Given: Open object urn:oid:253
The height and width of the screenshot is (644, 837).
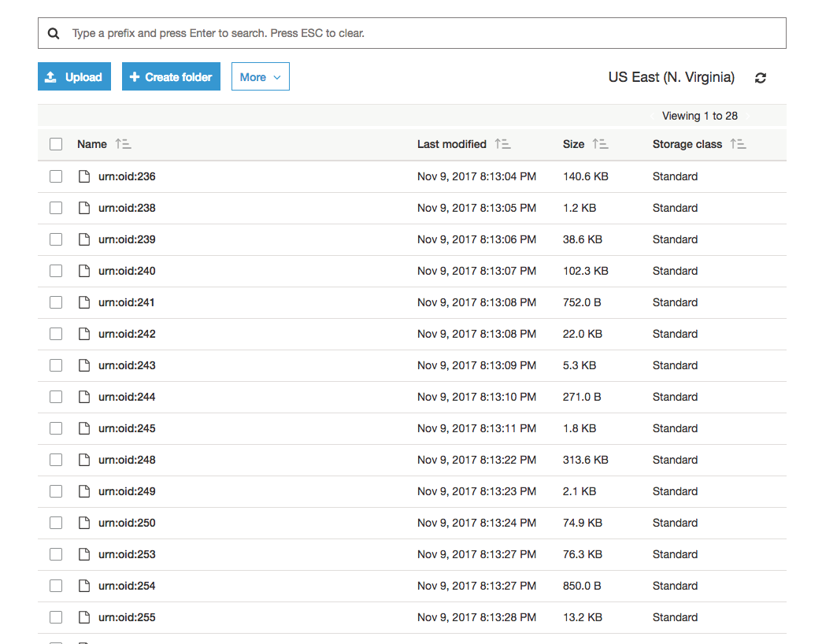Looking at the screenshot, I should (x=127, y=554).
